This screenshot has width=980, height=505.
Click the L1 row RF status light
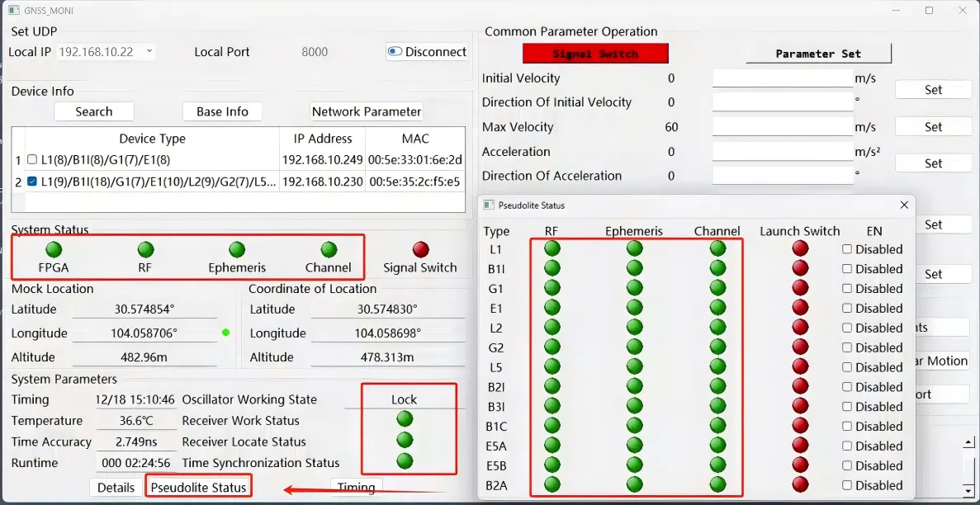point(552,248)
